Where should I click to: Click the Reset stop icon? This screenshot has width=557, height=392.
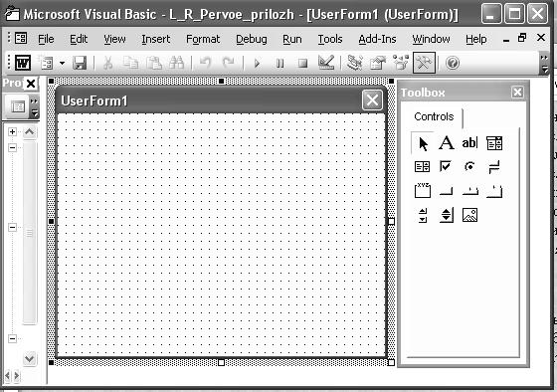coord(302,64)
